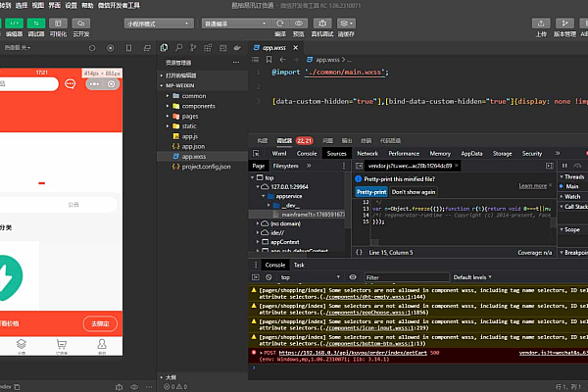The width and height of the screenshot is (588, 392).
Task: Open the profile tab in simulator
Action: coord(101,346)
